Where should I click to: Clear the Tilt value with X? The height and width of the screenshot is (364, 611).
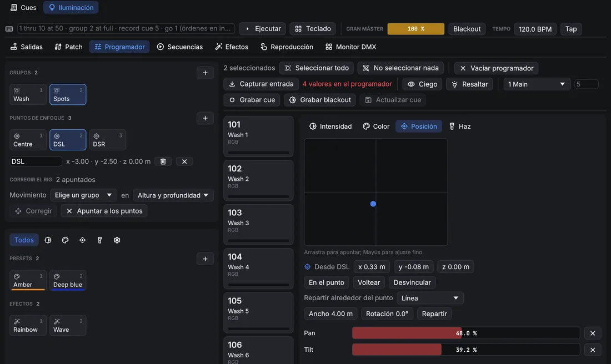coord(593,350)
